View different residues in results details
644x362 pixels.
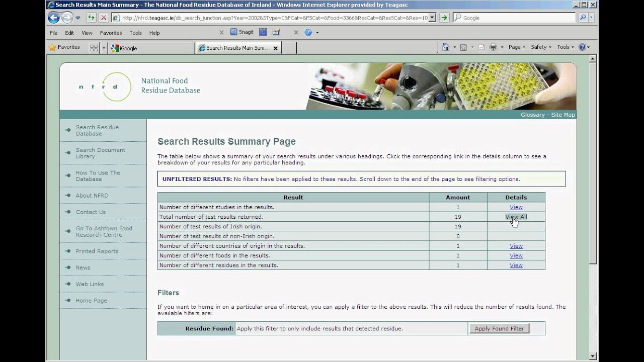[516, 265]
